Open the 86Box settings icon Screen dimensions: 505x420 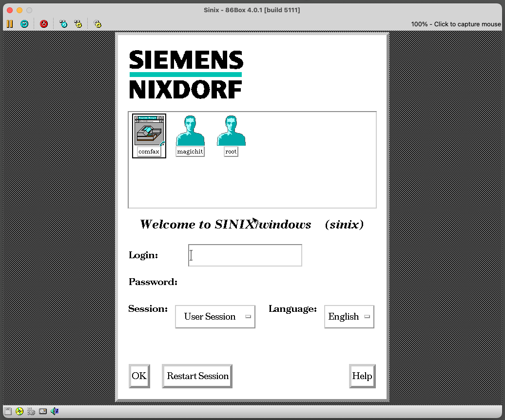tap(97, 23)
